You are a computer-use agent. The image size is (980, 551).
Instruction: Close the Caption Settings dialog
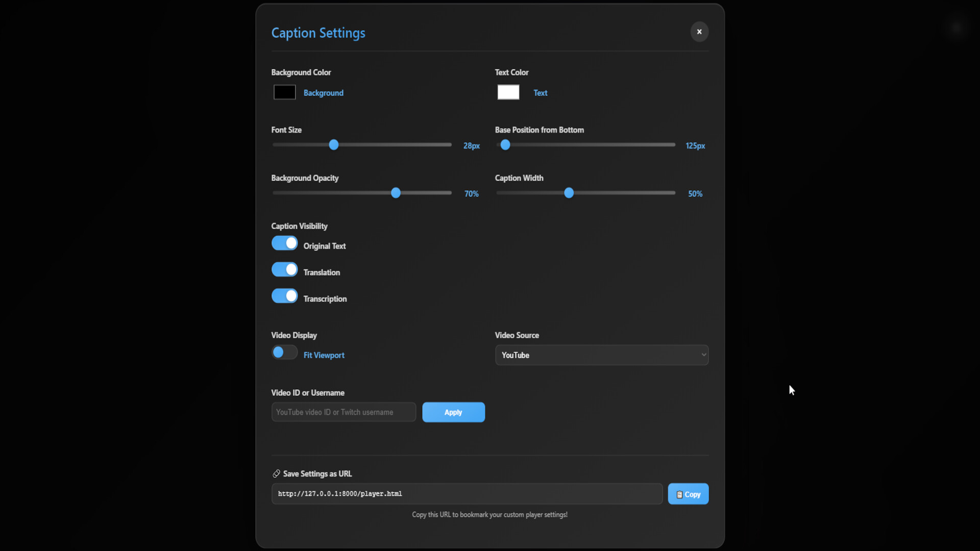pyautogui.click(x=699, y=32)
